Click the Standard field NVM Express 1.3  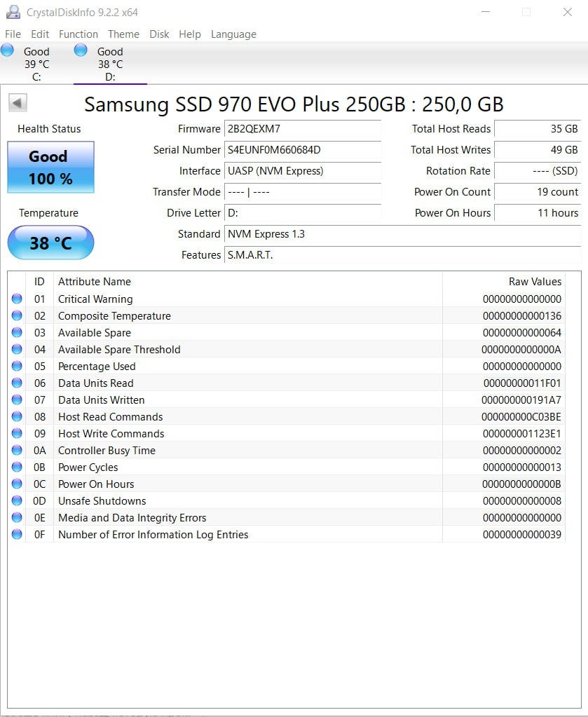pyautogui.click(x=402, y=234)
